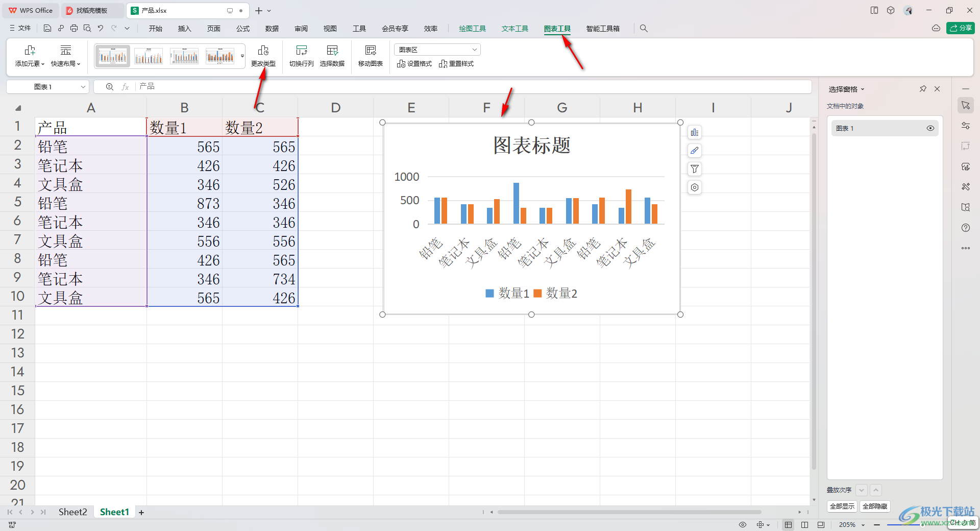Click 选择数据 (Select data)
This screenshot has width=980, height=531.
tap(332, 56)
